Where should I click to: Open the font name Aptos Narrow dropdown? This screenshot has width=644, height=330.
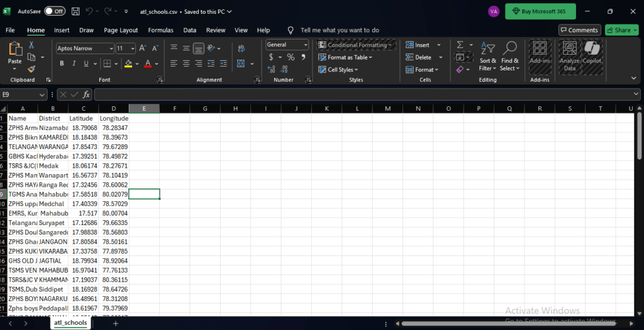point(111,48)
